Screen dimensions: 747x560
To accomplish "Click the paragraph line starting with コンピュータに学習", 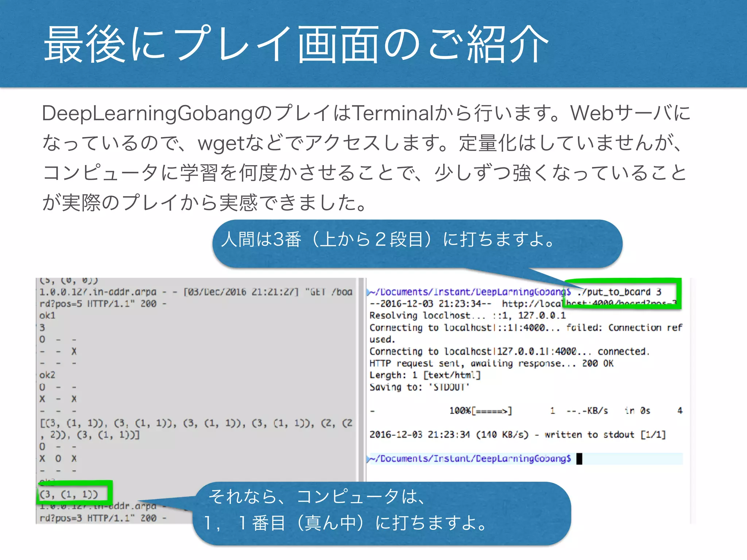I will (365, 172).
